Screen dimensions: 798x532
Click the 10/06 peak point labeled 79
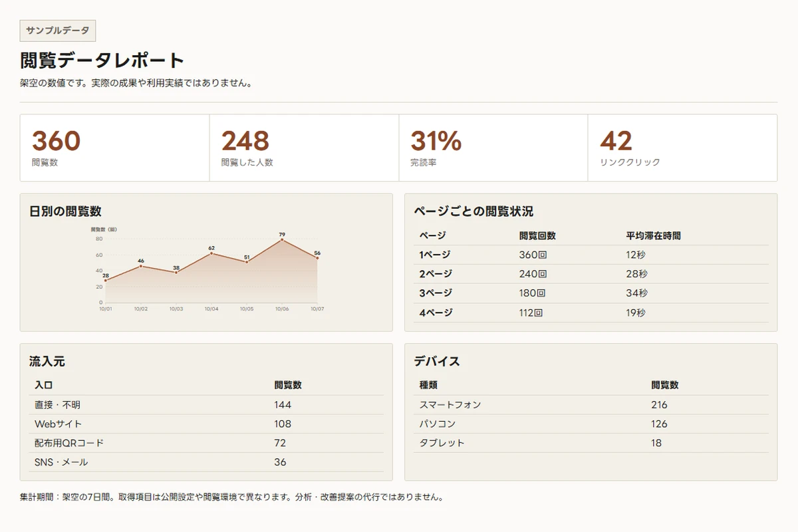pos(282,239)
